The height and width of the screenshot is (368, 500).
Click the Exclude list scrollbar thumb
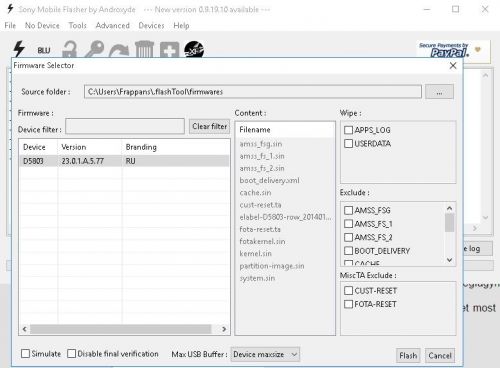[x=449, y=223]
